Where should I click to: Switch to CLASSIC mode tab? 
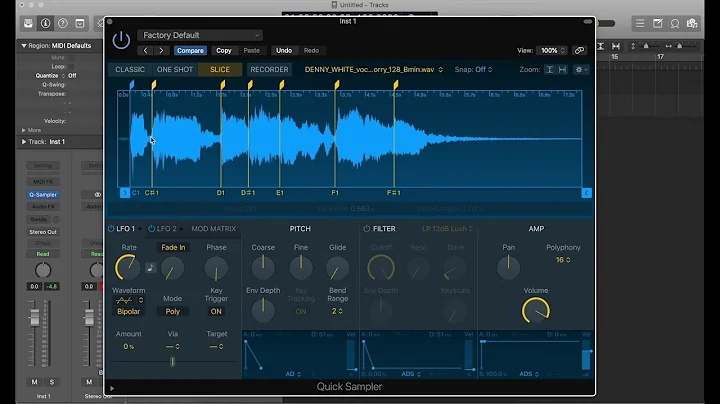pyautogui.click(x=130, y=69)
